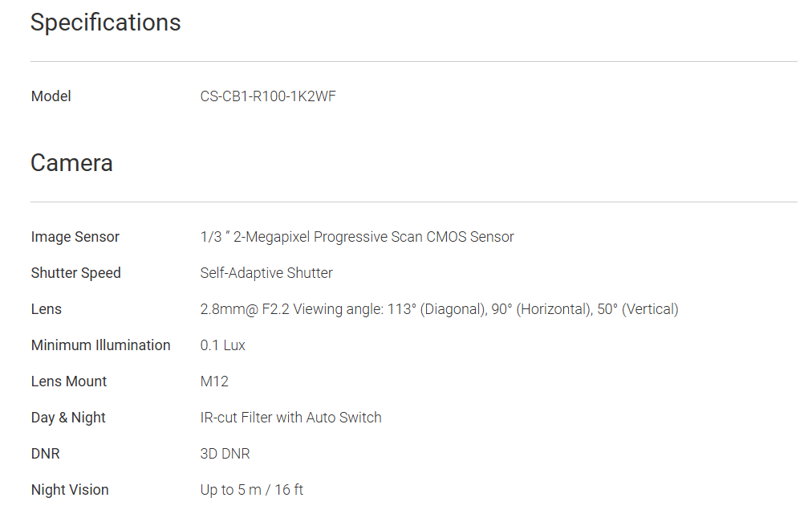Click the Progressive Scan CMOS Sensor text
This screenshot has width=812, height=514.
[413, 237]
